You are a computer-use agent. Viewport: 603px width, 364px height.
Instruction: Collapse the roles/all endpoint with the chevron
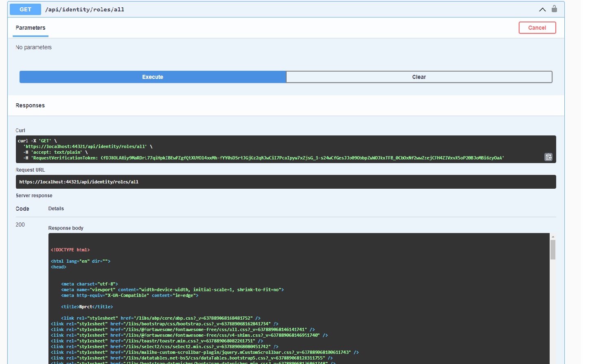tap(542, 9)
